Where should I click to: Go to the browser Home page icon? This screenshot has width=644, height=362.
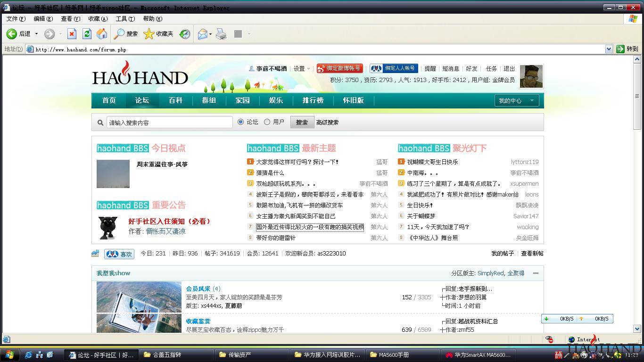point(102,34)
